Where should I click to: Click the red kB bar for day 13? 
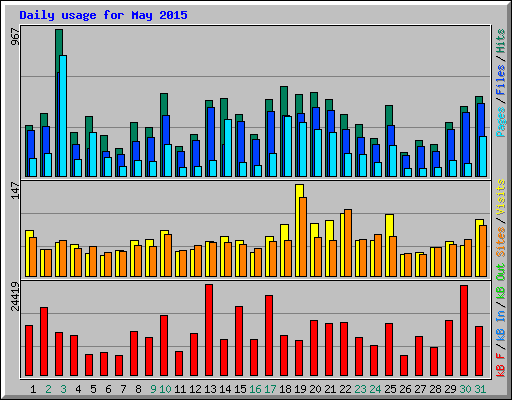(x=209, y=330)
